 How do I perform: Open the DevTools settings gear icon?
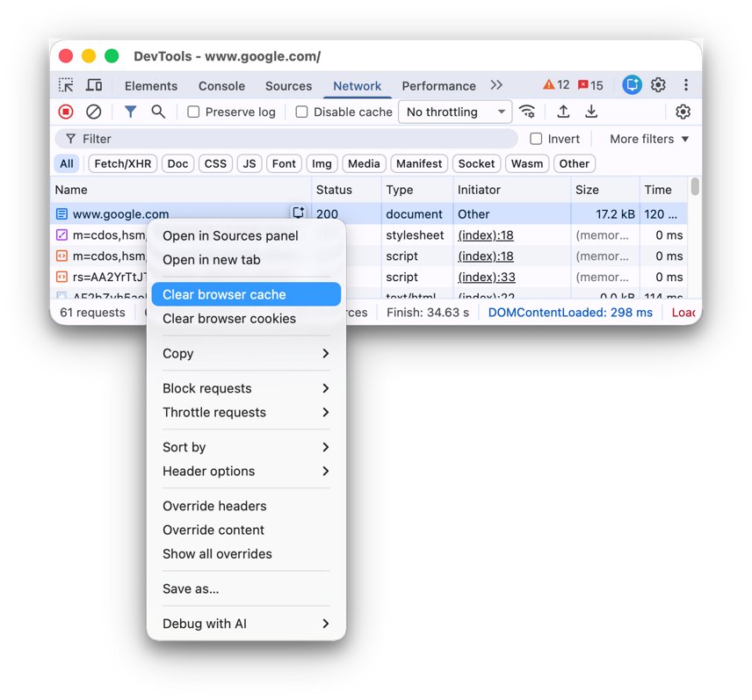(x=658, y=85)
